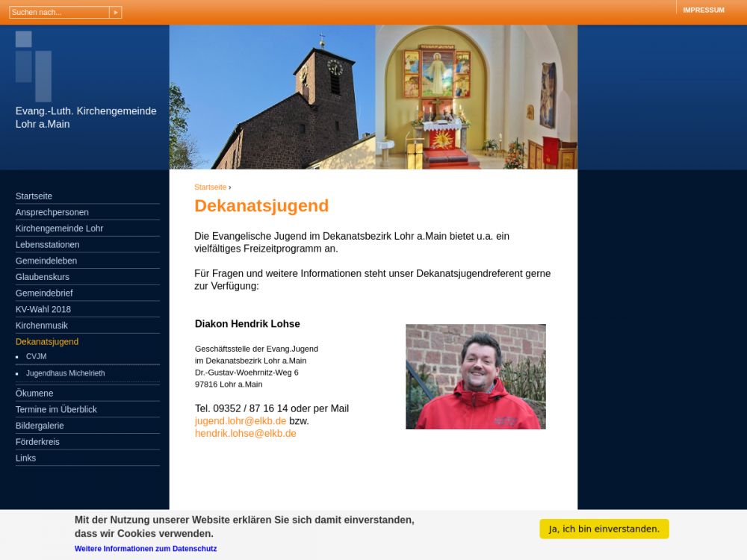This screenshot has width=747, height=560.
Task: Open Kirchenmusik menu entry
Action: tap(42, 326)
